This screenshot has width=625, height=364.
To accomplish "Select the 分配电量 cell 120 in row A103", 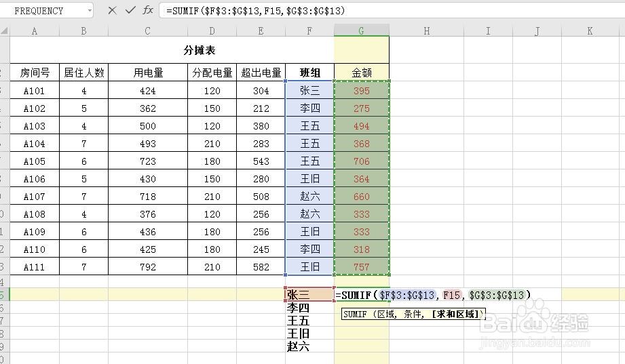I will [x=212, y=126].
